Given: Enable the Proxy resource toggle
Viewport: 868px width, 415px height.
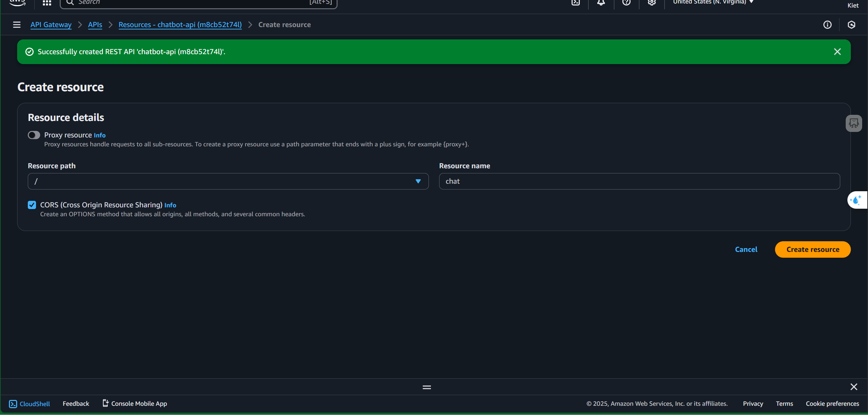Looking at the screenshot, I should point(34,135).
